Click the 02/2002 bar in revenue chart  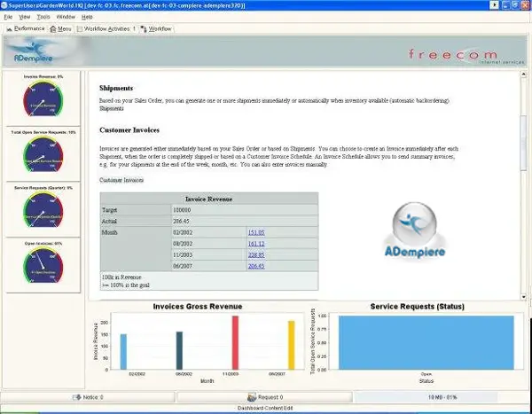123,352
